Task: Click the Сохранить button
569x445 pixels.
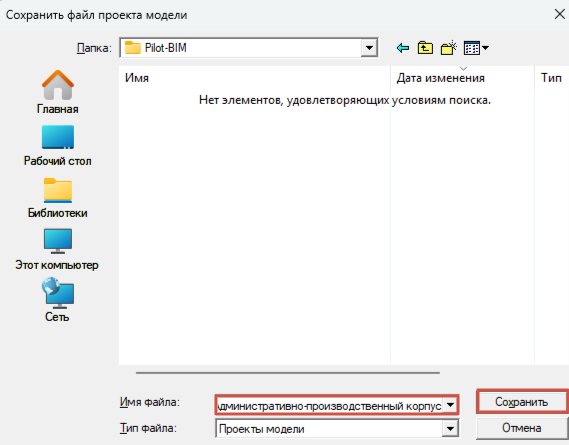Action: point(522,402)
